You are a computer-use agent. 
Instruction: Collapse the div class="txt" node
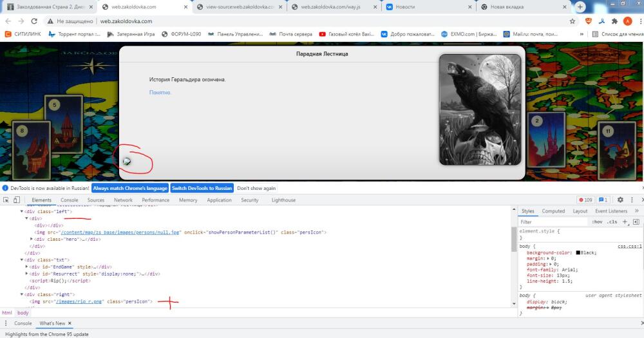22,260
